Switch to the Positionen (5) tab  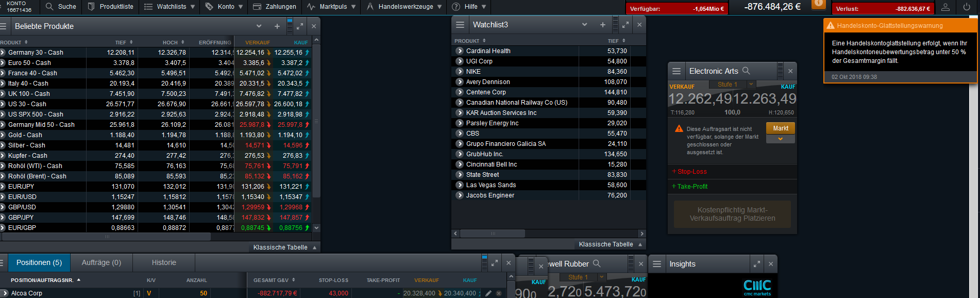[x=39, y=262]
